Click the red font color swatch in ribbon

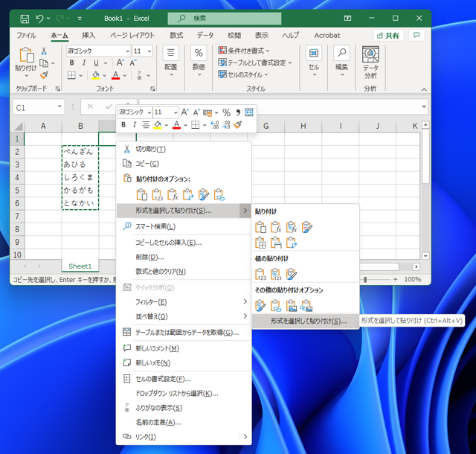[x=115, y=76]
